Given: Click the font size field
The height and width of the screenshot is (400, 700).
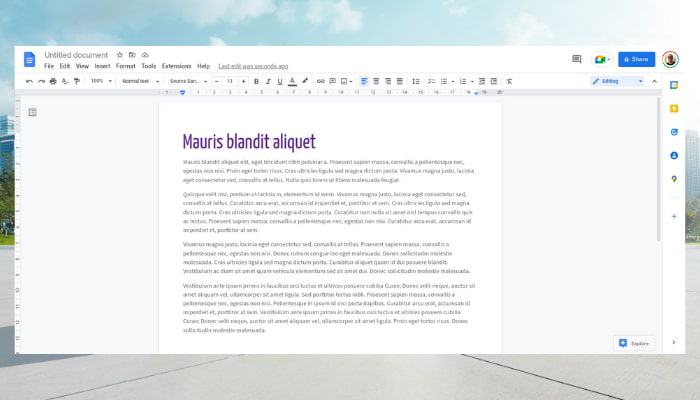Looking at the screenshot, I should [x=230, y=81].
